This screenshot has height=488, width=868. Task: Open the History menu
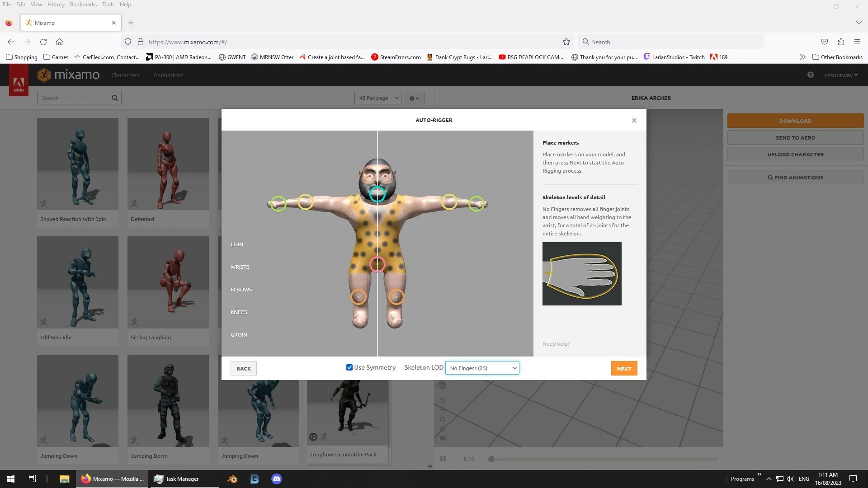(56, 5)
